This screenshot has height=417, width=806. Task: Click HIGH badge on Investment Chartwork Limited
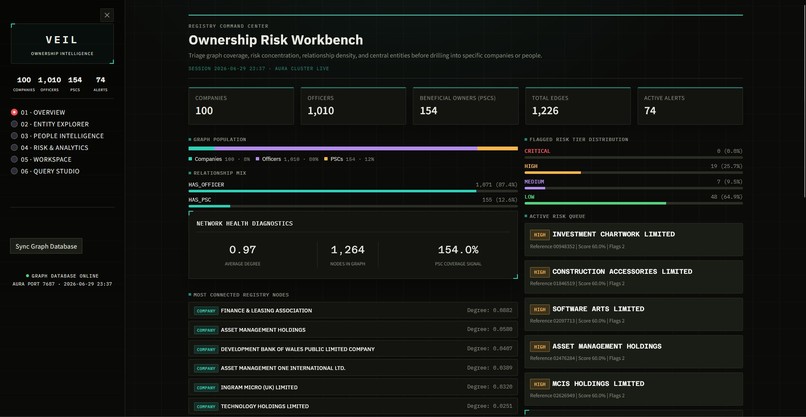[540, 235]
